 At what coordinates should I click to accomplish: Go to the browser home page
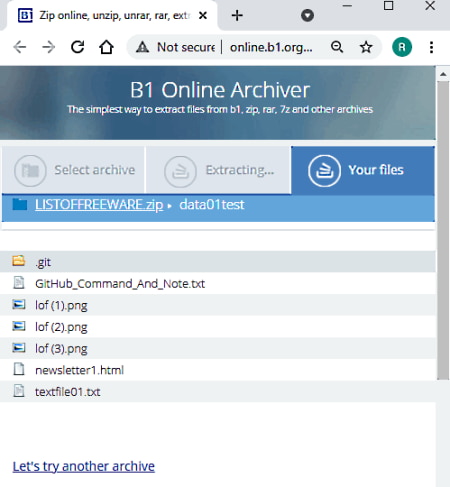click(106, 47)
